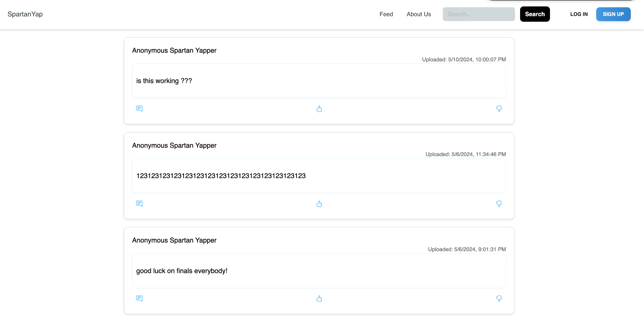Click author name on the '123123...' post
644x321 pixels.
[x=174, y=145]
